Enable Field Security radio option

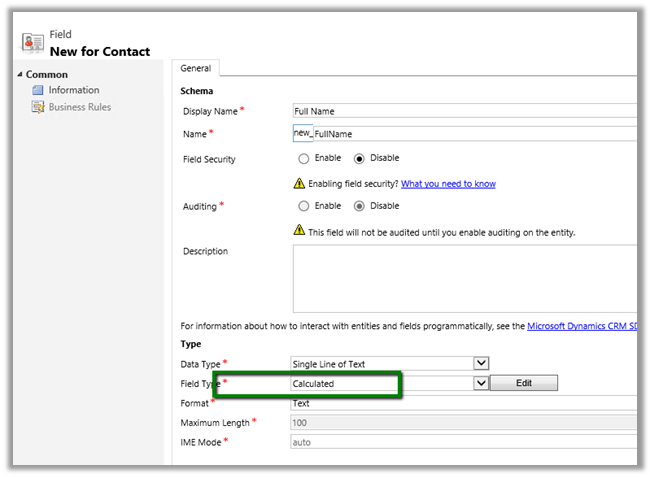[x=304, y=158]
